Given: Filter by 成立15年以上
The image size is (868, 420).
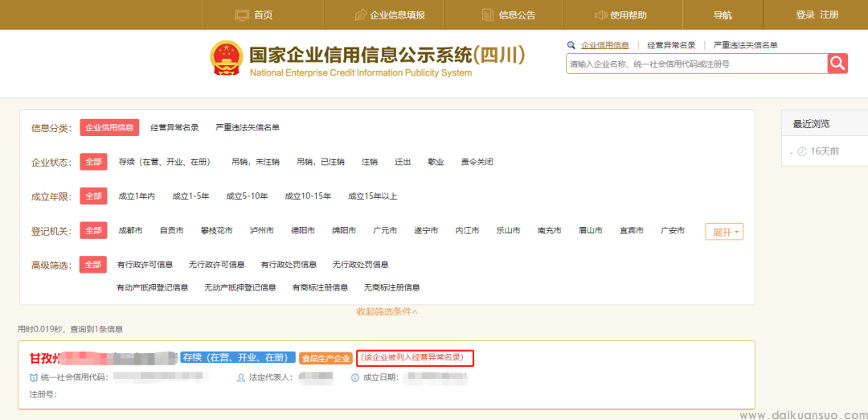Looking at the screenshot, I should tap(373, 196).
